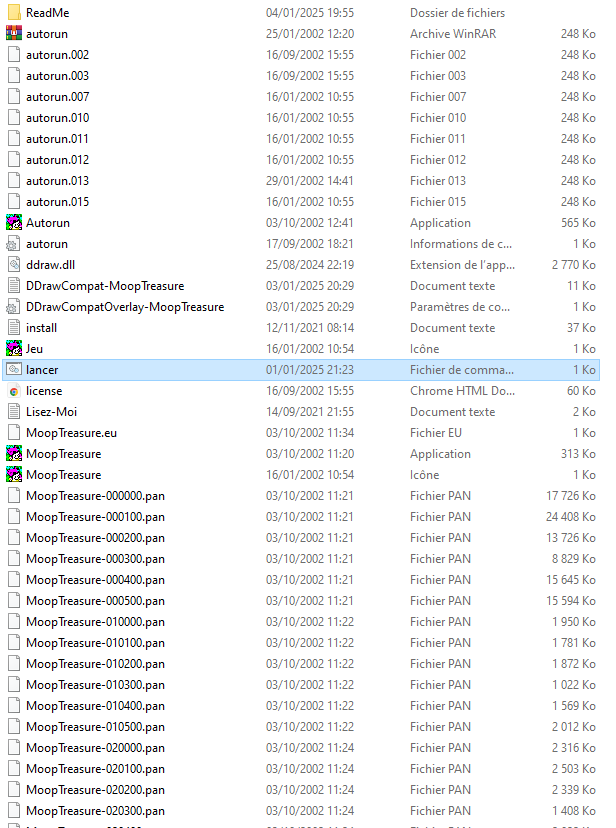Select the license file name
Image resolution: width=616 pixels, height=828 pixels.
(x=44, y=391)
